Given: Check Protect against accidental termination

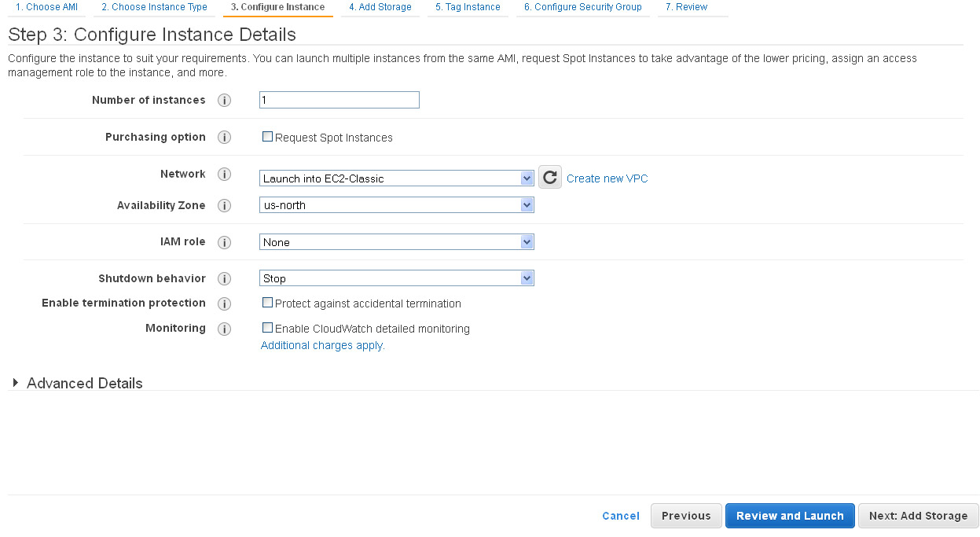Looking at the screenshot, I should (267, 303).
